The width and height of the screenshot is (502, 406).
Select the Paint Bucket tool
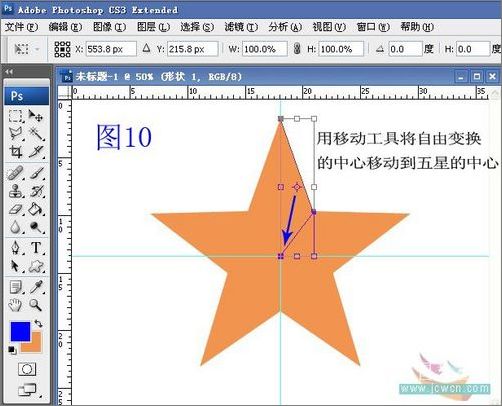click(35, 209)
